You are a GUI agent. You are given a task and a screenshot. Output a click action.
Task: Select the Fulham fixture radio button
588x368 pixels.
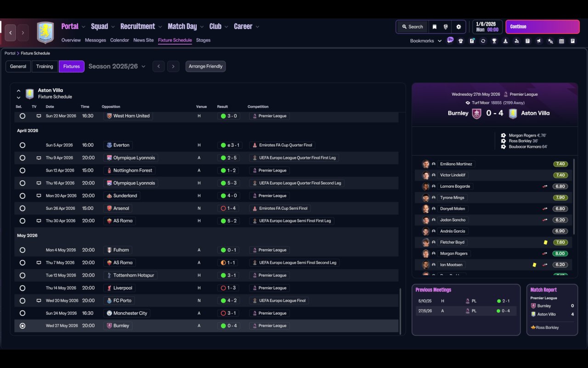[23, 250]
